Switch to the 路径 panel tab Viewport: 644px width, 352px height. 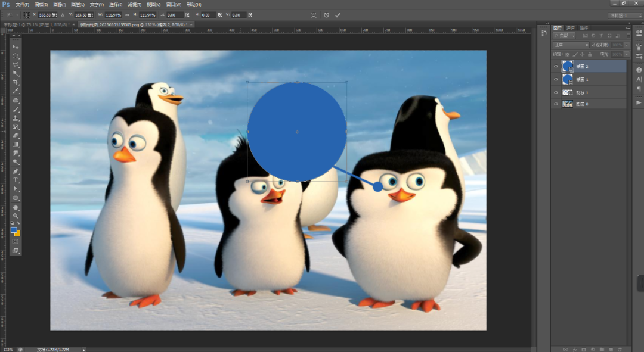click(584, 28)
